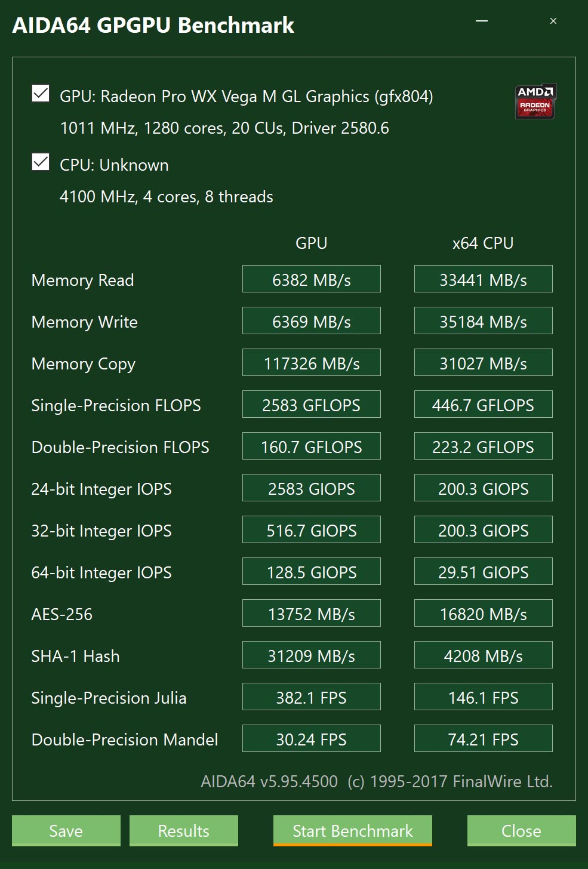Open the Results button
588x869 pixels.
click(184, 831)
